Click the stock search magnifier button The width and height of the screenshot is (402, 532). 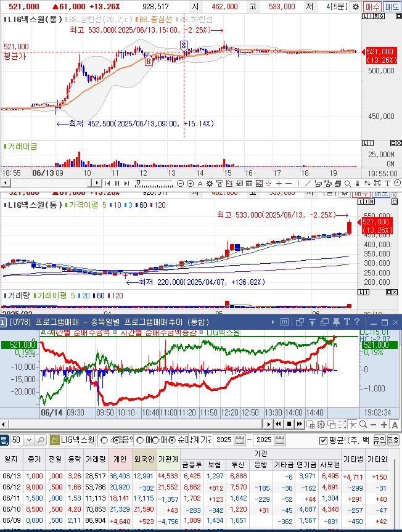click(x=41, y=440)
